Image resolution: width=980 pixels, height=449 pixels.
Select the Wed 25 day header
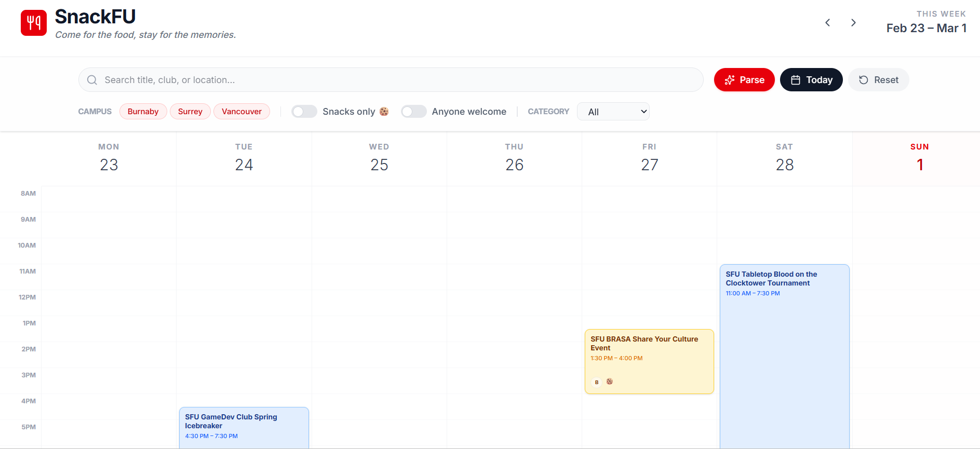pos(379,159)
